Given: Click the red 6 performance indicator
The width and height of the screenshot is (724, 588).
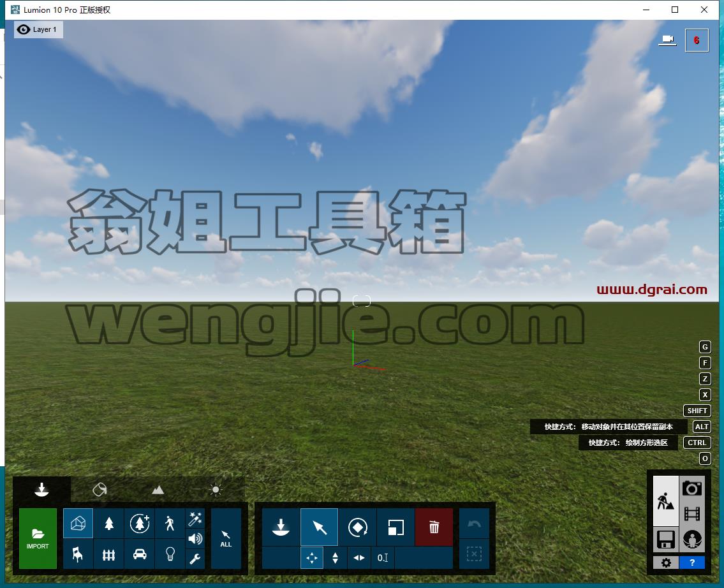Looking at the screenshot, I should click(x=697, y=41).
